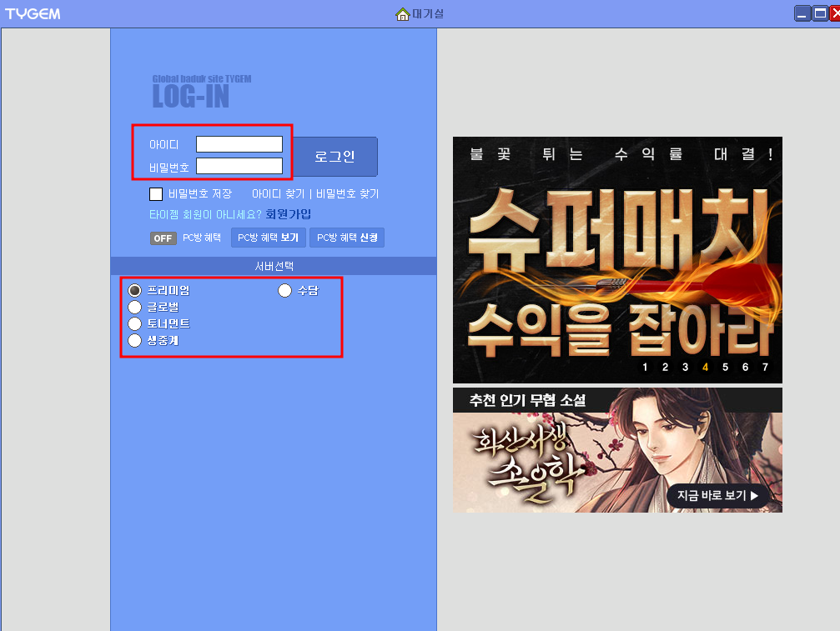Open the 슈퍼매치 advertisement banner
The image size is (840, 631).
click(x=617, y=258)
